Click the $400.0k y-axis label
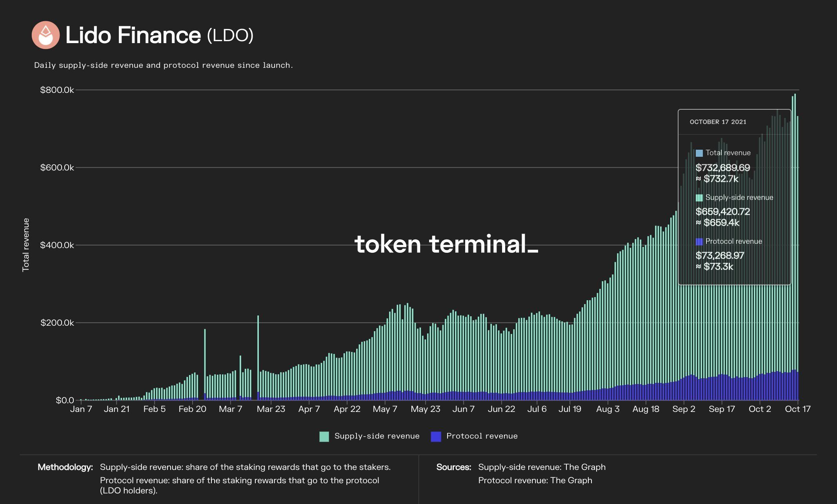Image resolution: width=837 pixels, height=504 pixels. 57,245
